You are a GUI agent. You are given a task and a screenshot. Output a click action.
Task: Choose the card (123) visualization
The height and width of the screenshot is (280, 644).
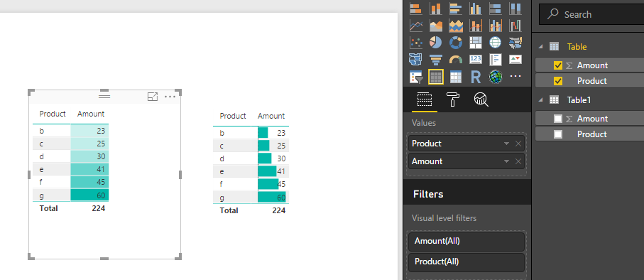pyautogui.click(x=476, y=59)
